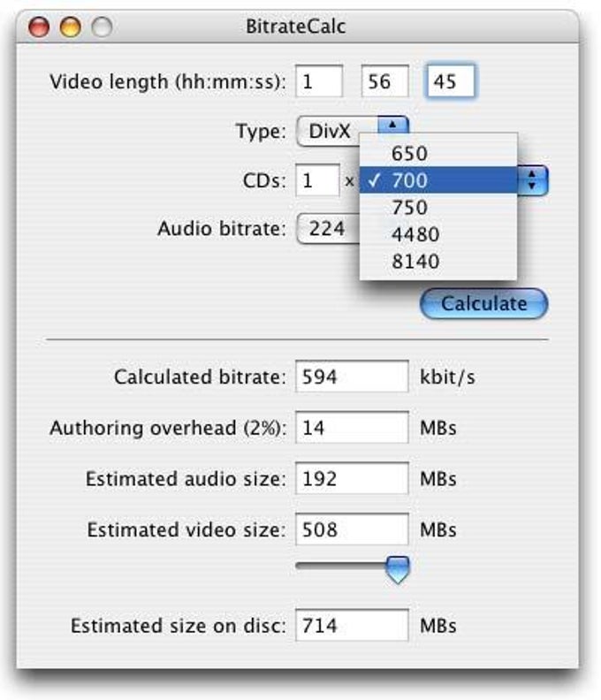Click the CD size popup arrows
Screen dimensions: 601x700
click(532, 181)
